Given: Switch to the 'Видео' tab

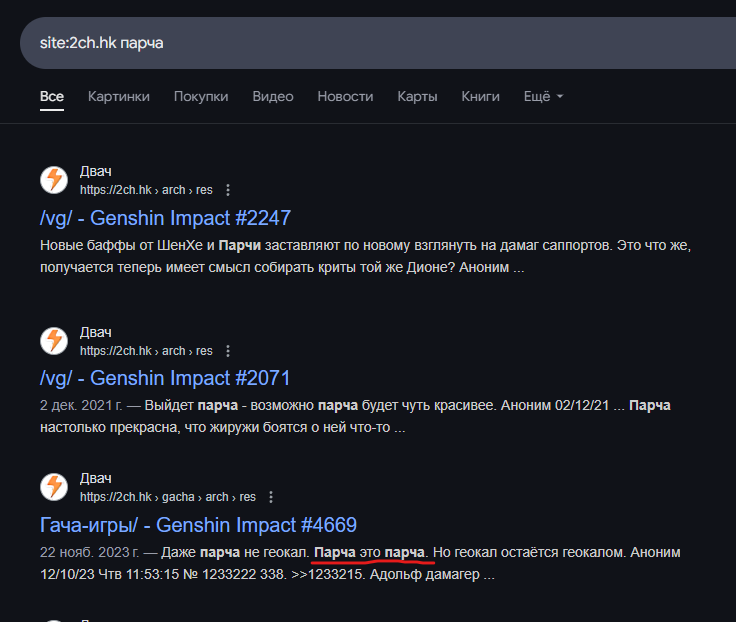Looking at the screenshot, I should pos(273,96).
